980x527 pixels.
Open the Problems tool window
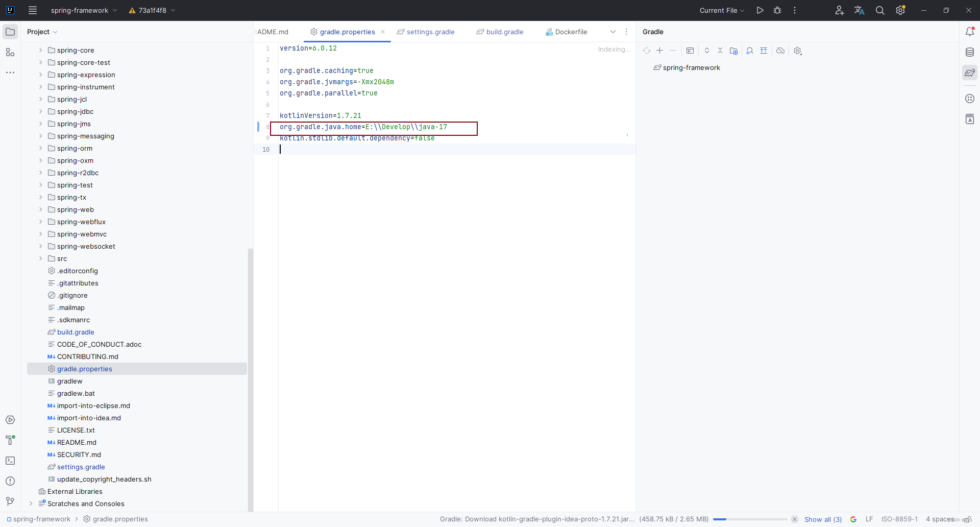[x=10, y=481]
